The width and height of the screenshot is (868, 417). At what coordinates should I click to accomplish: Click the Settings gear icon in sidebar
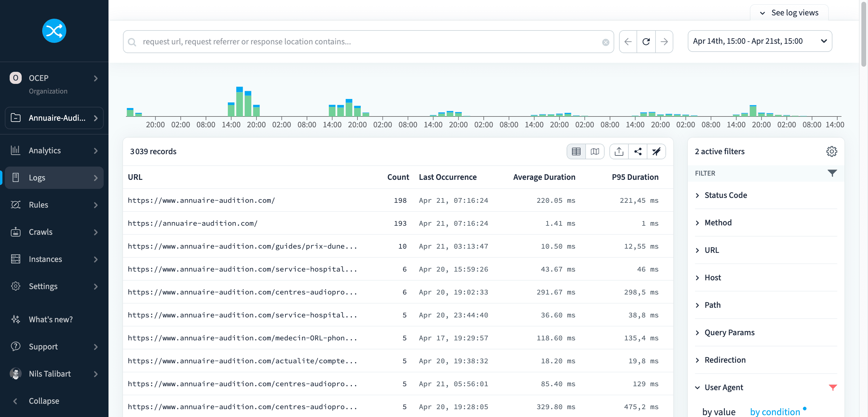pyautogui.click(x=15, y=286)
